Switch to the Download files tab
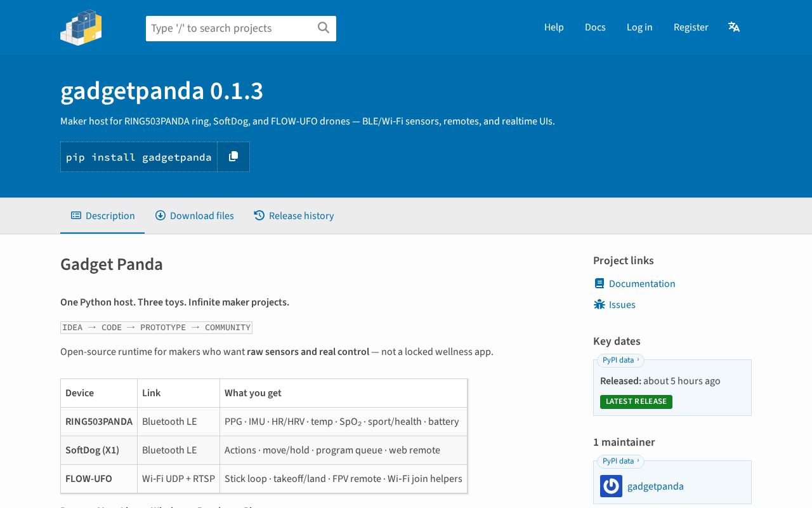The height and width of the screenshot is (508, 812). [x=195, y=215]
